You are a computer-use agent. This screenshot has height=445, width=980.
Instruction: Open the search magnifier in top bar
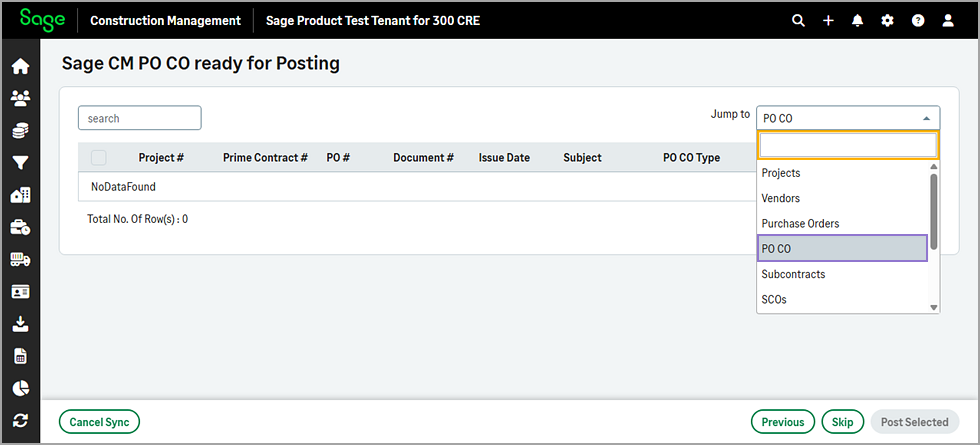click(798, 21)
